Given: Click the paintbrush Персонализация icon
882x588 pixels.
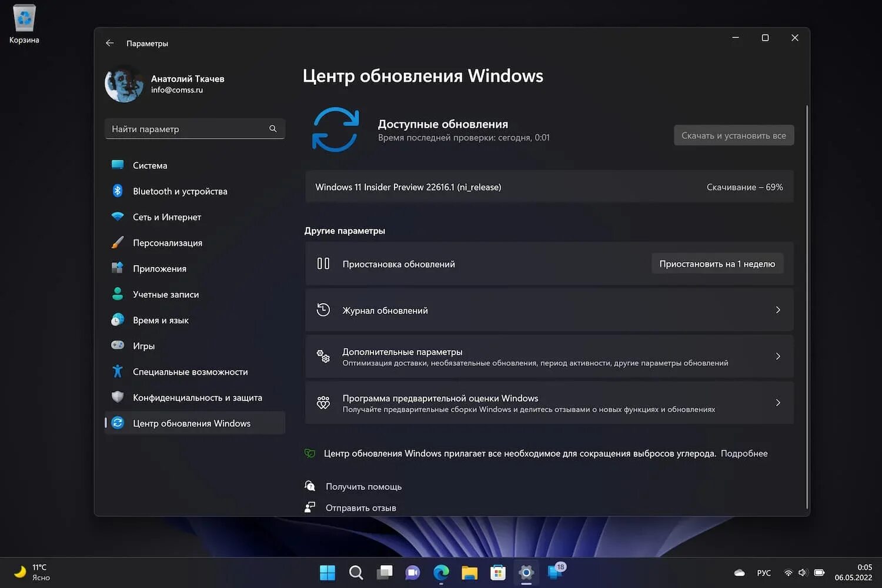Looking at the screenshot, I should coord(118,242).
